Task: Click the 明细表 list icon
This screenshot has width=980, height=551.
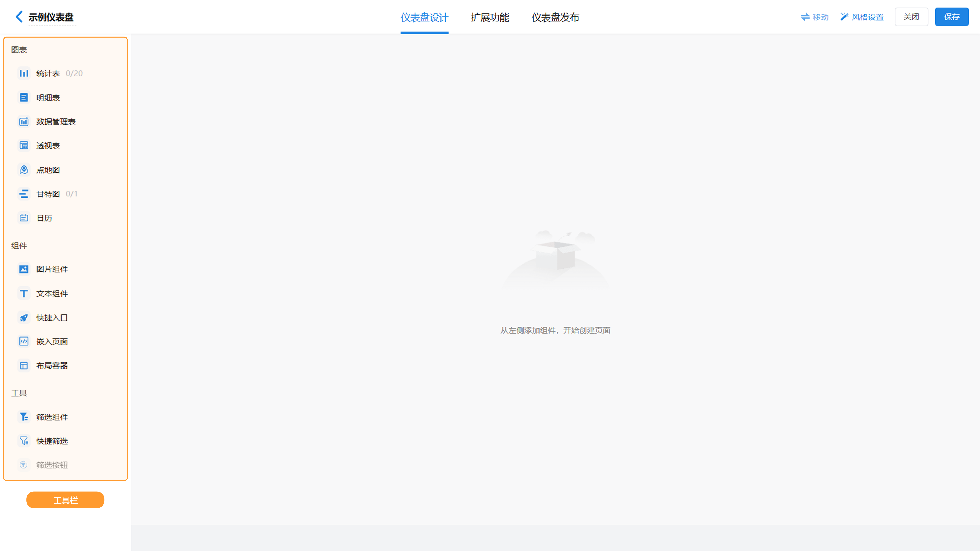Action: click(x=23, y=97)
